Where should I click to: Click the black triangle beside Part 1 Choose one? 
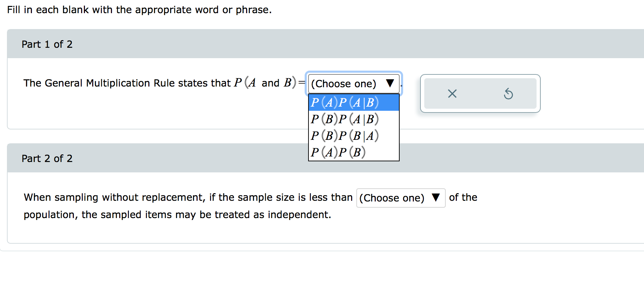point(390,84)
